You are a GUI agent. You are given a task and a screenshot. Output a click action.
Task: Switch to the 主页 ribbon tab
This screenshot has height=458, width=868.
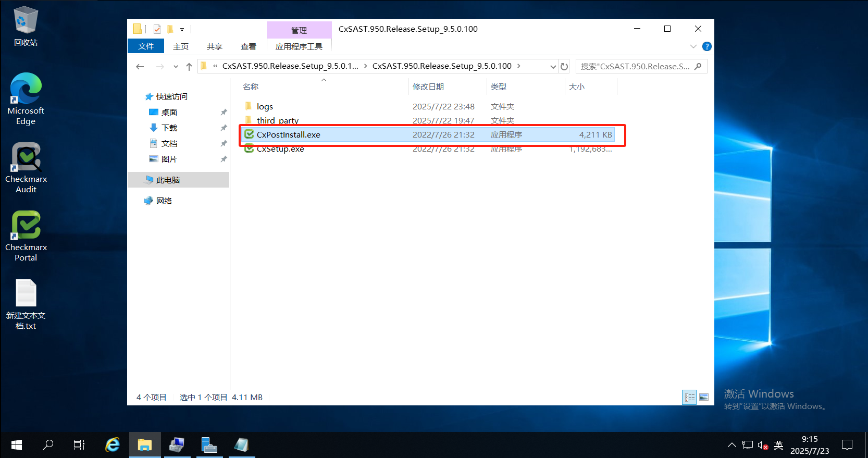coord(181,46)
